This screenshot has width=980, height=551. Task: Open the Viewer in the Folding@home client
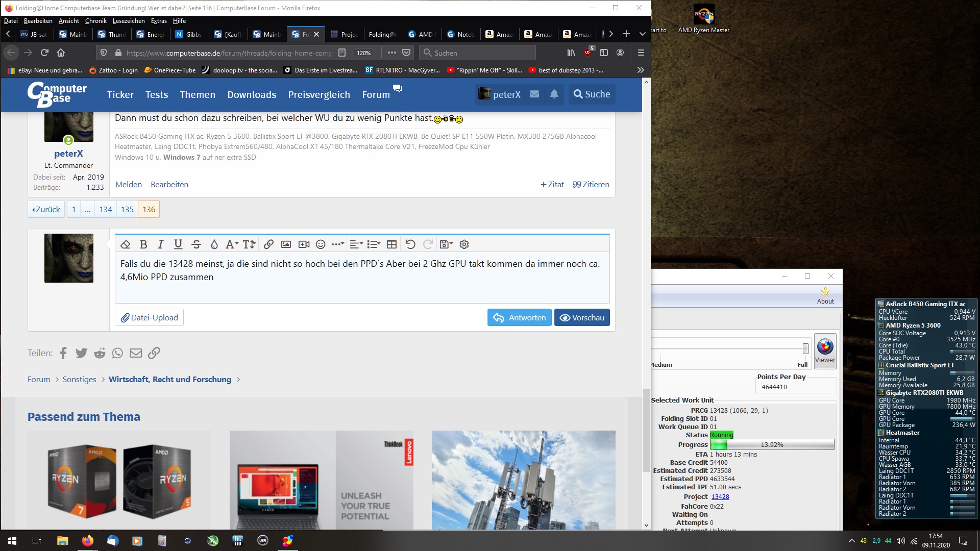click(825, 350)
